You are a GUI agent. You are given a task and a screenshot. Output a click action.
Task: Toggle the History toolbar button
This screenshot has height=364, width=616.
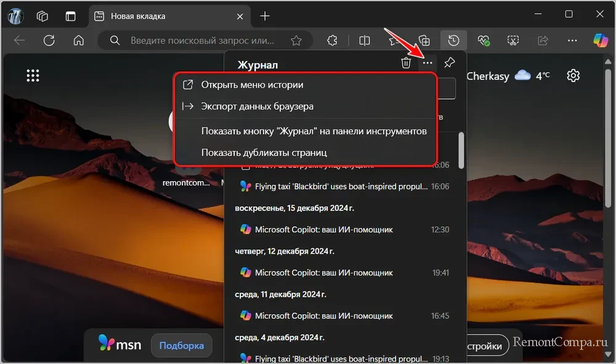[x=454, y=40]
